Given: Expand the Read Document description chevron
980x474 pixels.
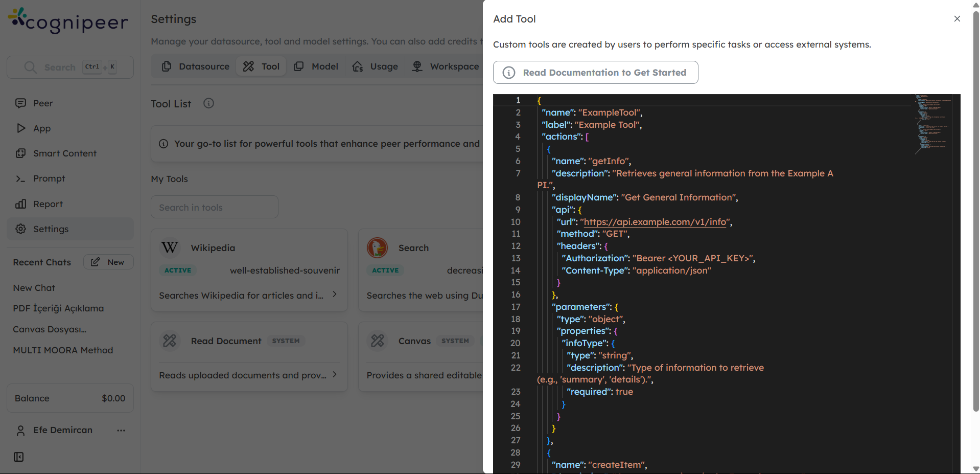Looking at the screenshot, I should coord(335,375).
